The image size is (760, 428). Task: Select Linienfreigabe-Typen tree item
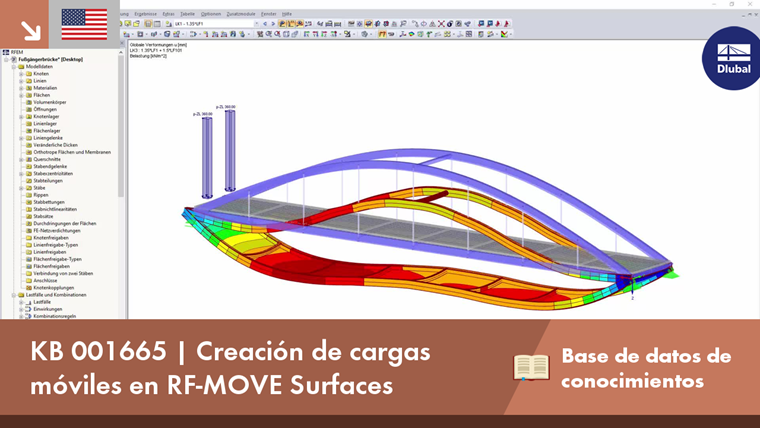(x=55, y=245)
